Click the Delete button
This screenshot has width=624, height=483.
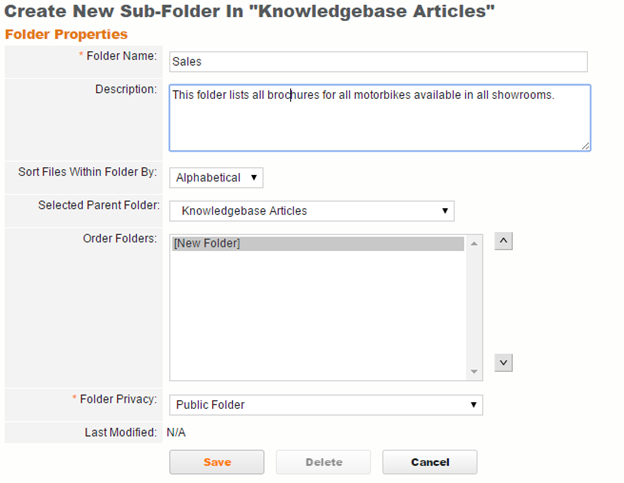tap(323, 462)
